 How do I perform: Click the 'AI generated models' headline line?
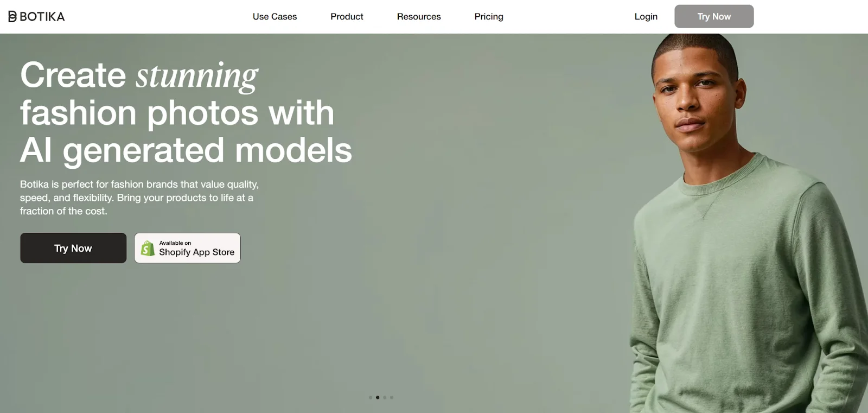[x=186, y=150]
